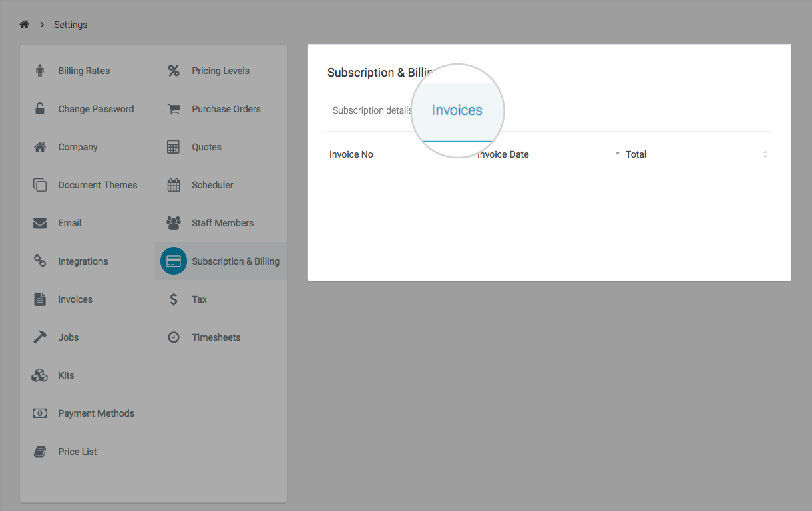The width and height of the screenshot is (812, 511).
Task: Open Timesheets settings
Action: point(216,337)
